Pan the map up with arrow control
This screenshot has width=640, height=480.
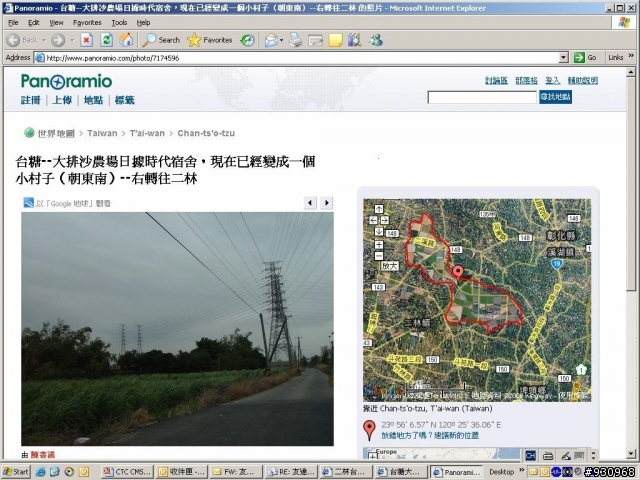pos(379,209)
